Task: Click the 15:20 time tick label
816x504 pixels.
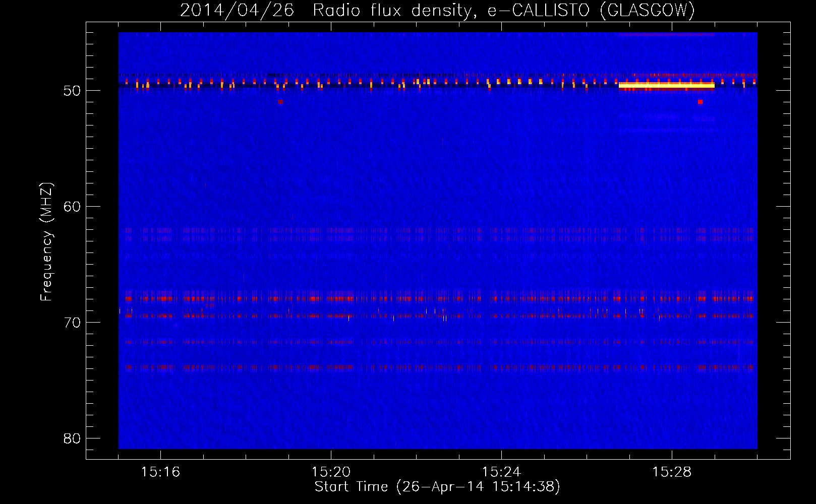Action: pyautogui.click(x=331, y=472)
